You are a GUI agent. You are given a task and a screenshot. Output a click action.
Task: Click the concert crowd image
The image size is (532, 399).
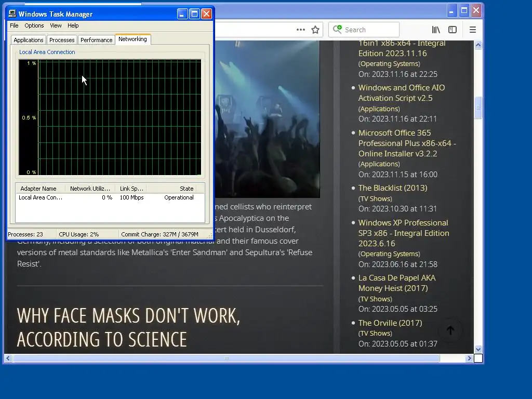pos(268,119)
